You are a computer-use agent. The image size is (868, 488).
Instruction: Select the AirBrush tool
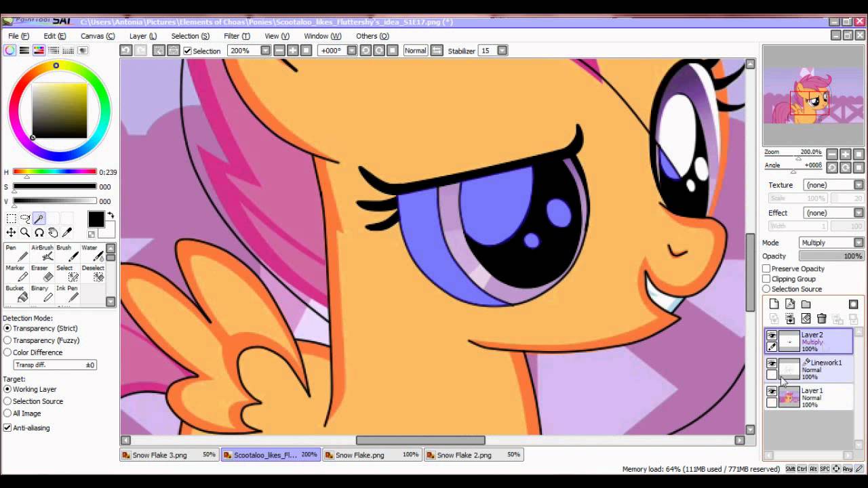point(42,253)
